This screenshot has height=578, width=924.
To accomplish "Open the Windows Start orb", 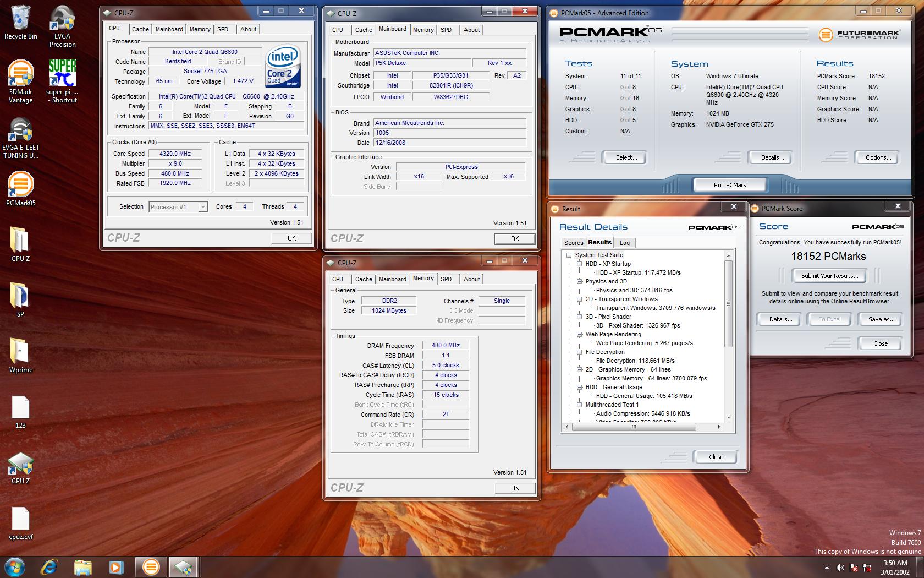I will [15, 567].
